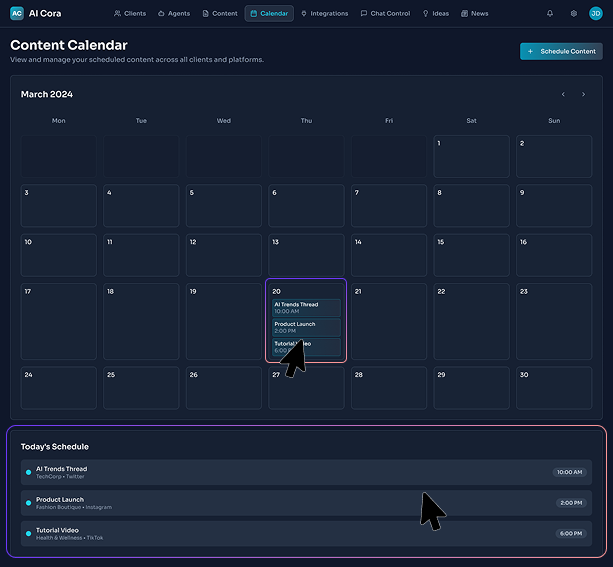Click the 10:00 AM time badge
The image size is (613, 567).
click(x=568, y=472)
